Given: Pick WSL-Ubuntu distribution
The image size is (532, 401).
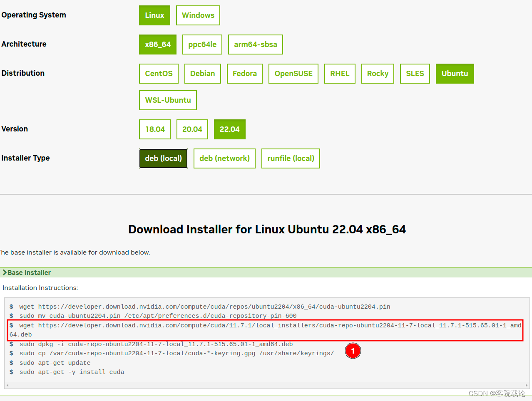Looking at the screenshot, I should tap(168, 100).
